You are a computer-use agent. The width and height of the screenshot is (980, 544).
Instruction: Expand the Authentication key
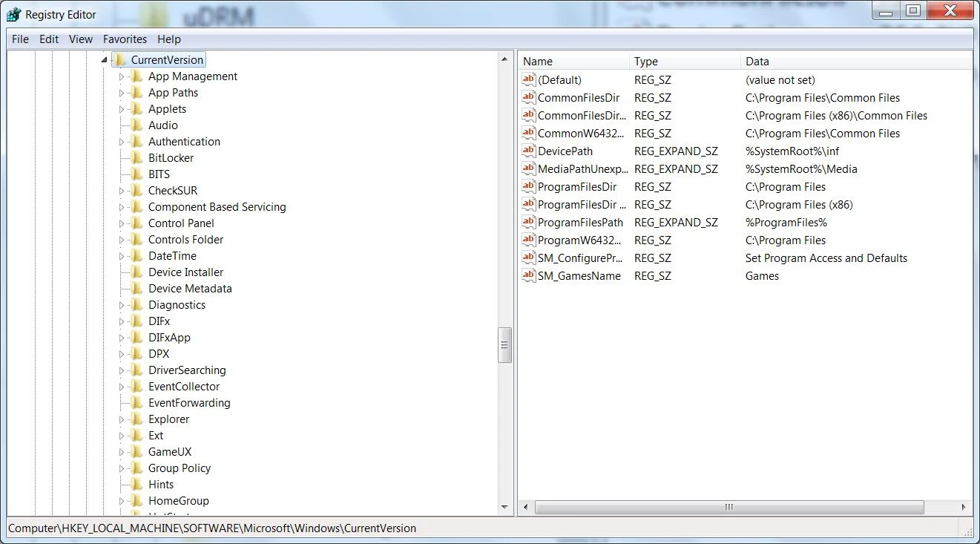coord(122,142)
